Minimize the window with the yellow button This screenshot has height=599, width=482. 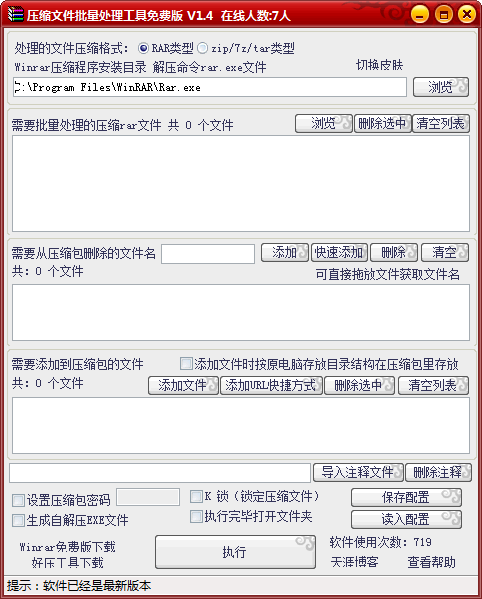(420, 15)
